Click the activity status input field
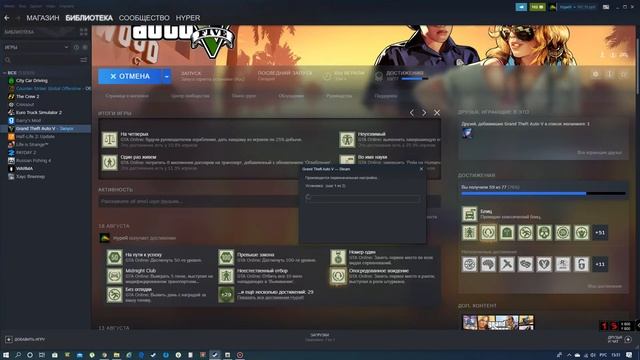The image size is (640, 360). pos(199,201)
